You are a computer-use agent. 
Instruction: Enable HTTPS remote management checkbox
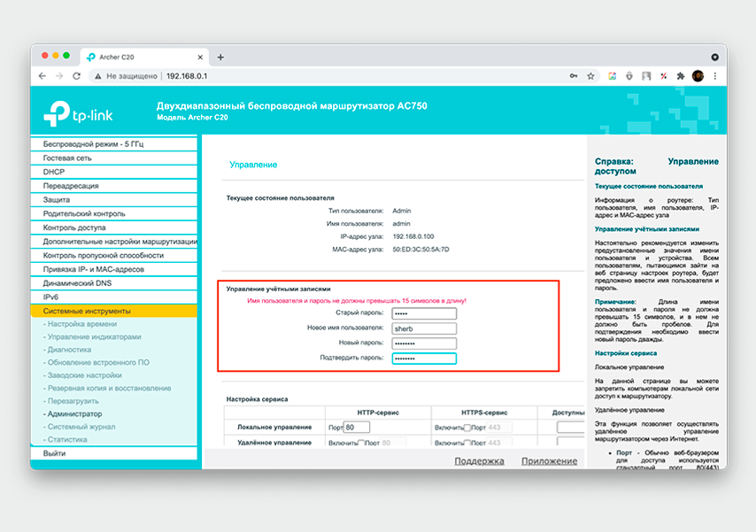(x=467, y=443)
